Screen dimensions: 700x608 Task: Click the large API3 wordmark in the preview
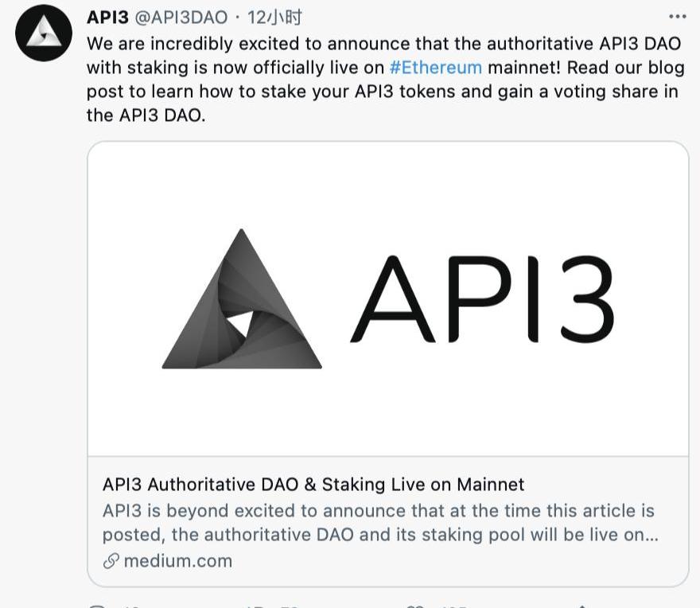point(483,298)
